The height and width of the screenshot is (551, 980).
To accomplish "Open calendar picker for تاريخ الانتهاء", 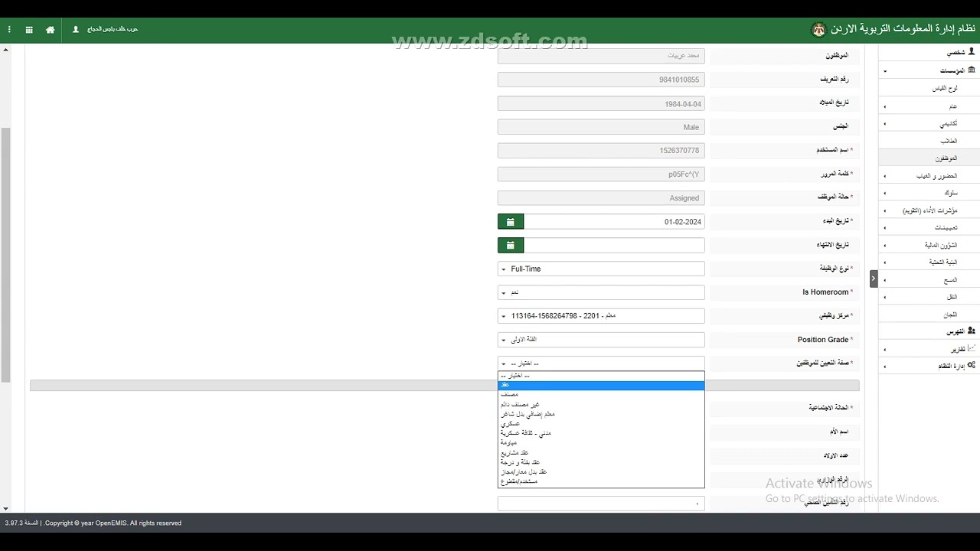I will [511, 246].
